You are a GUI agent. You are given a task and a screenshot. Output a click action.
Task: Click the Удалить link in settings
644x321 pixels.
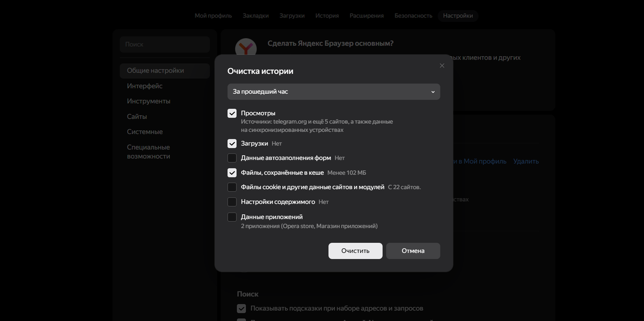[x=526, y=161]
